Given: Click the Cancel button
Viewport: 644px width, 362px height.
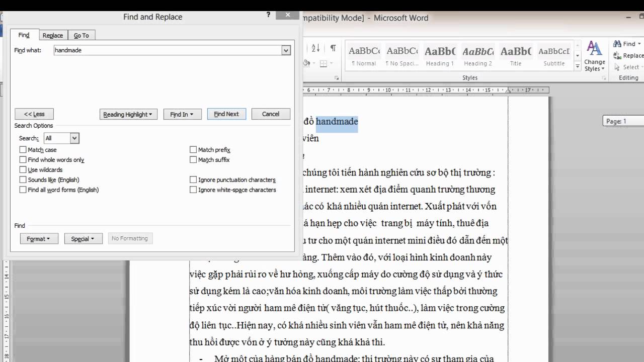Looking at the screenshot, I should click(271, 114).
